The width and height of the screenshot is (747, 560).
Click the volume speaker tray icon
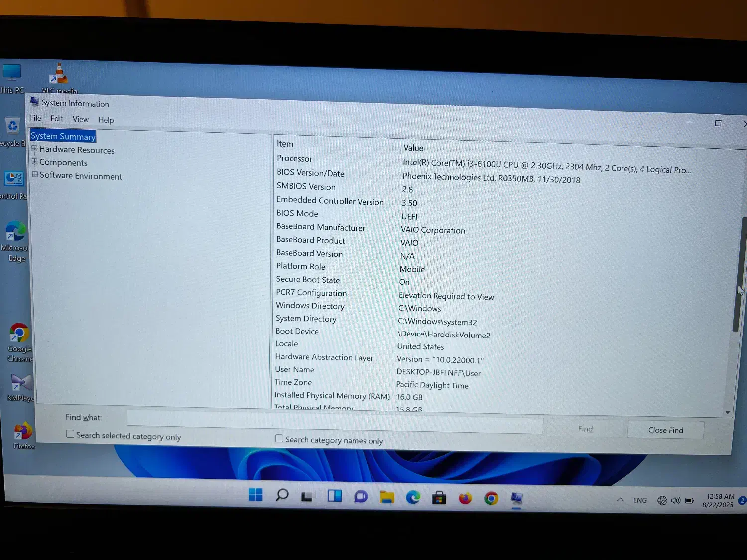pos(675,500)
